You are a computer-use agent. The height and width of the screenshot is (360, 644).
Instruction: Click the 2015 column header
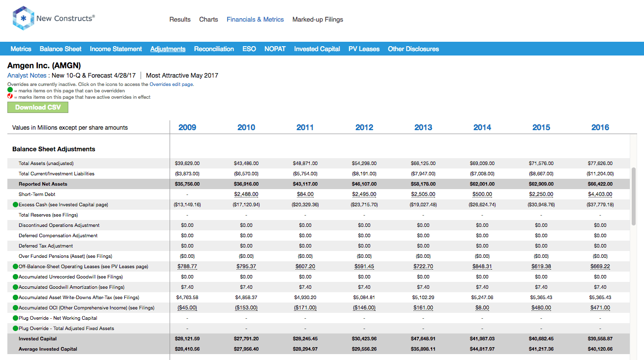tap(541, 127)
